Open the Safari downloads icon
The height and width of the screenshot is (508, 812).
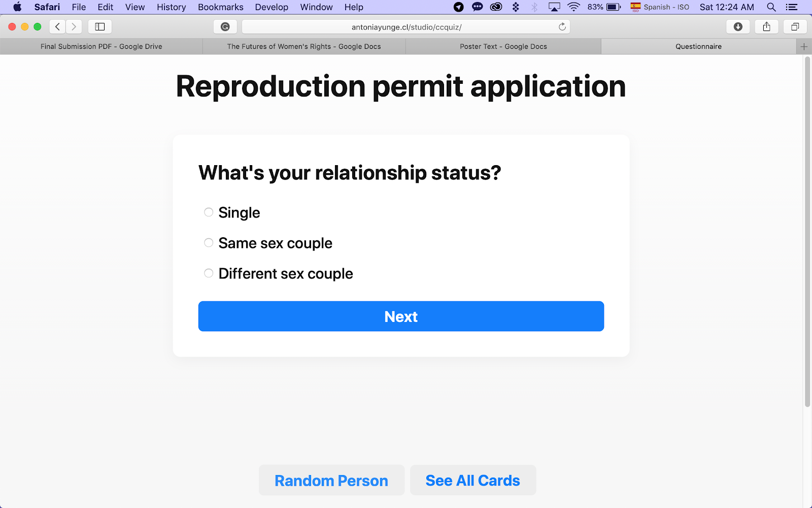click(x=738, y=27)
